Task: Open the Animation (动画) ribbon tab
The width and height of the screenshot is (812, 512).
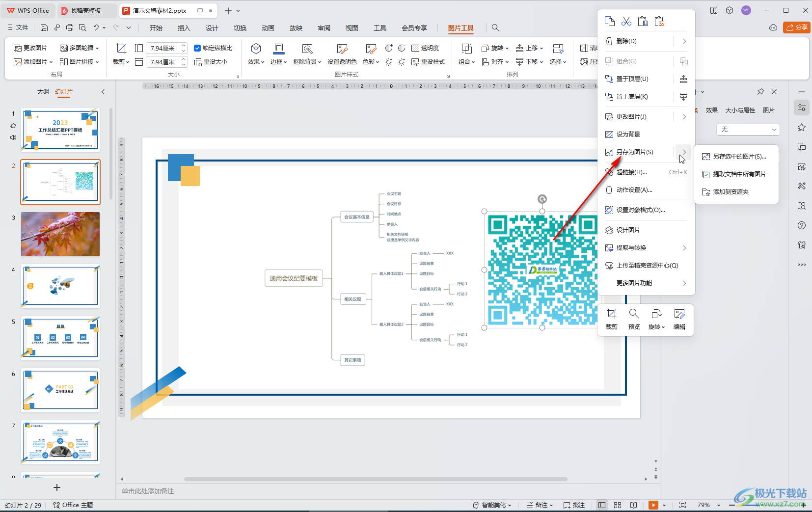Action: (268, 28)
